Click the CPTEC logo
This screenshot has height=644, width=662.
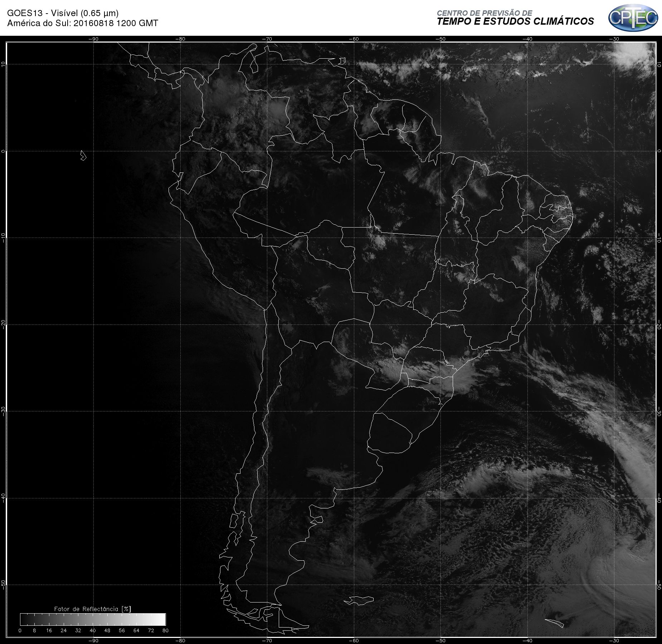coord(633,18)
